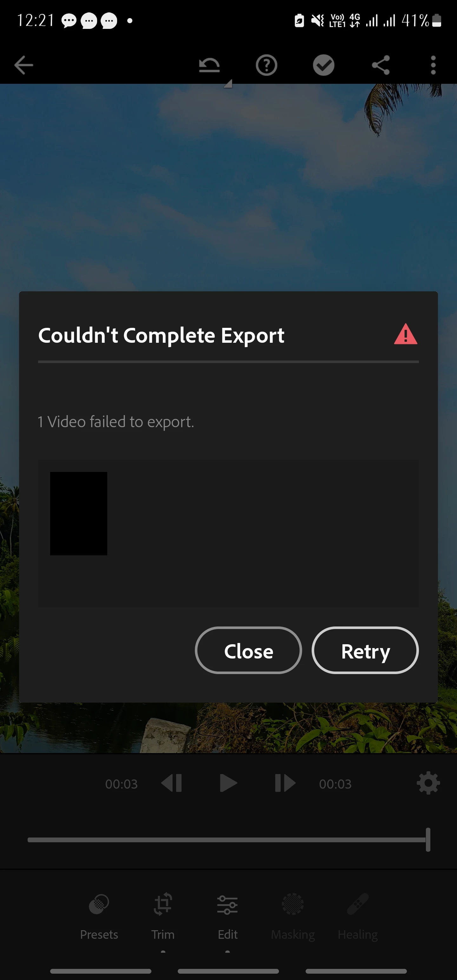The width and height of the screenshot is (457, 980).
Task: Retry the failed video export
Action: (365, 651)
